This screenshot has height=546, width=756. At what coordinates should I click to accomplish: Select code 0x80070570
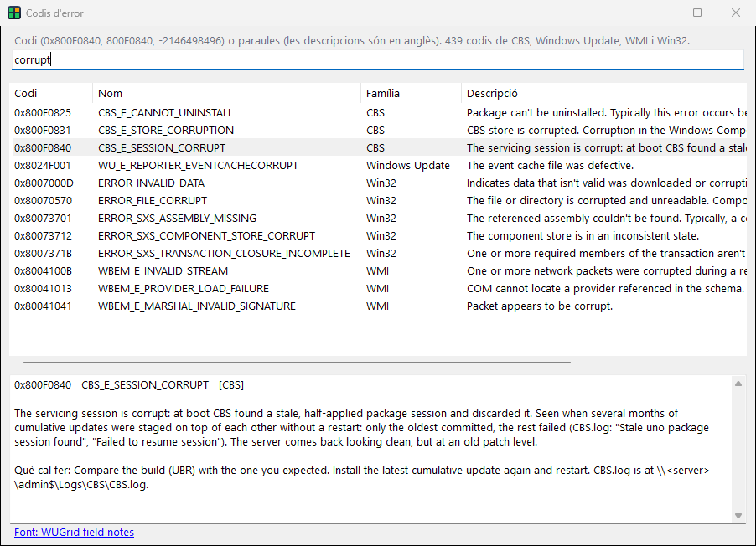pos(43,200)
